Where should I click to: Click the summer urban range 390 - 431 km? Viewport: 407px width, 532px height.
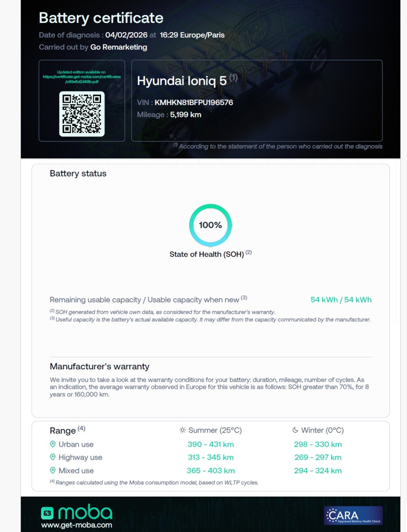pyautogui.click(x=210, y=444)
